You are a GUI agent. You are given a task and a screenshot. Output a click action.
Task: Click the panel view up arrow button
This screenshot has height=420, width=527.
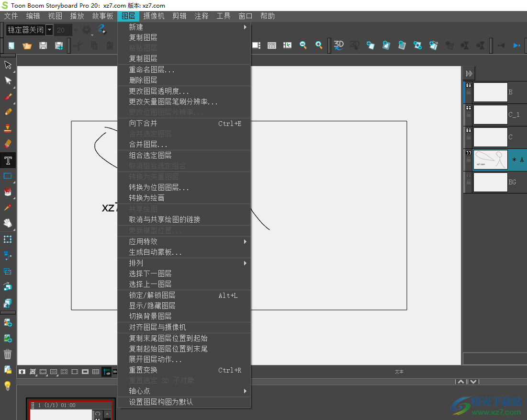(461, 381)
